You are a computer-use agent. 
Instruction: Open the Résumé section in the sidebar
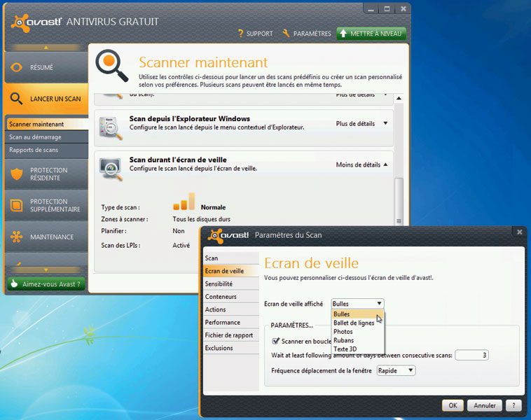coord(46,67)
